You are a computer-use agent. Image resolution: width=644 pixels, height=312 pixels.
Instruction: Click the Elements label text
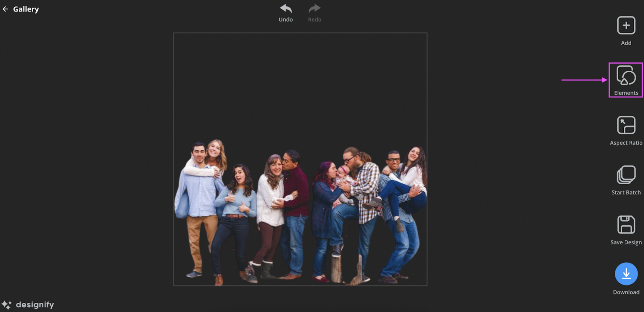(626, 93)
